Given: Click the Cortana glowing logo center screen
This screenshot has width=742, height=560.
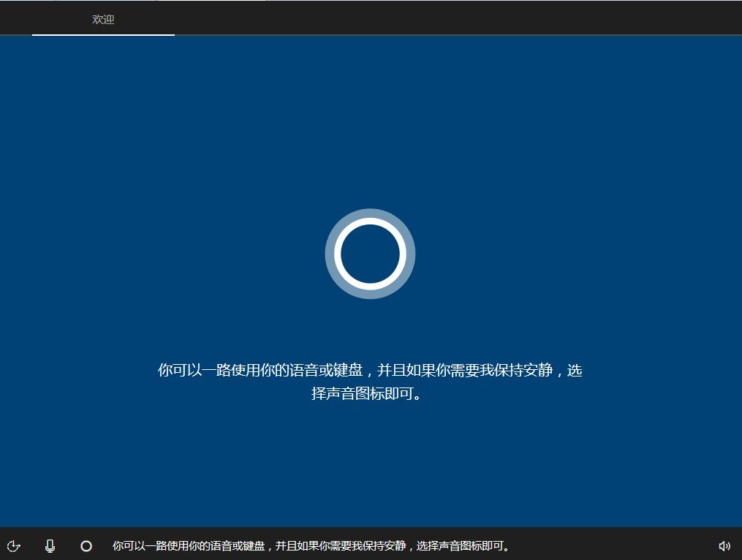Looking at the screenshot, I should pyautogui.click(x=370, y=253).
